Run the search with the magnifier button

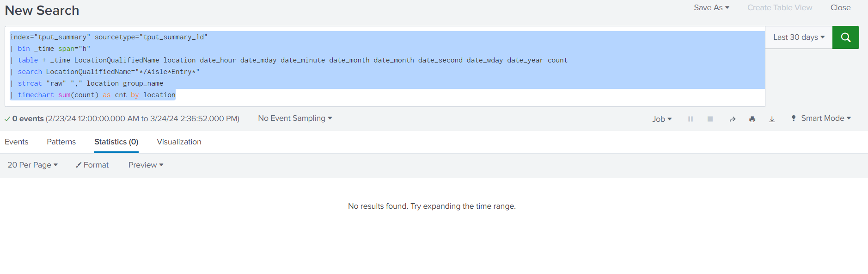click(845, 37)
